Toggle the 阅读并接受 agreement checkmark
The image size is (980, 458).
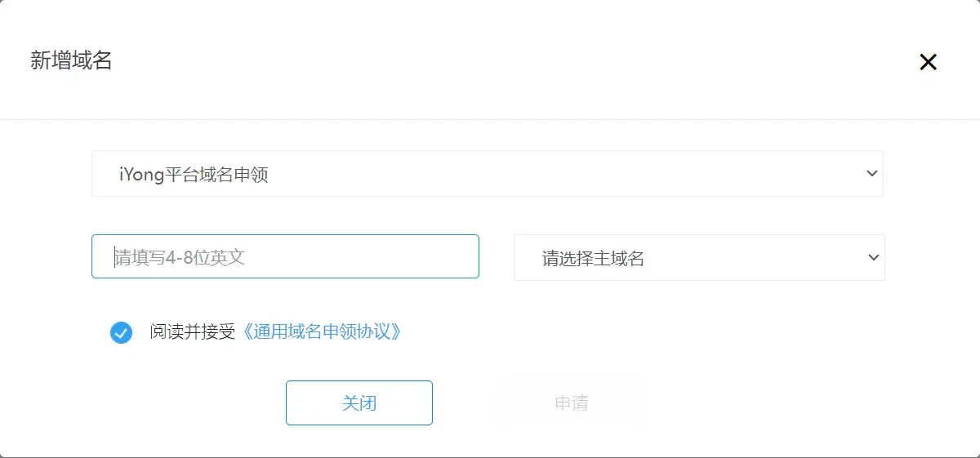[121, 332]
